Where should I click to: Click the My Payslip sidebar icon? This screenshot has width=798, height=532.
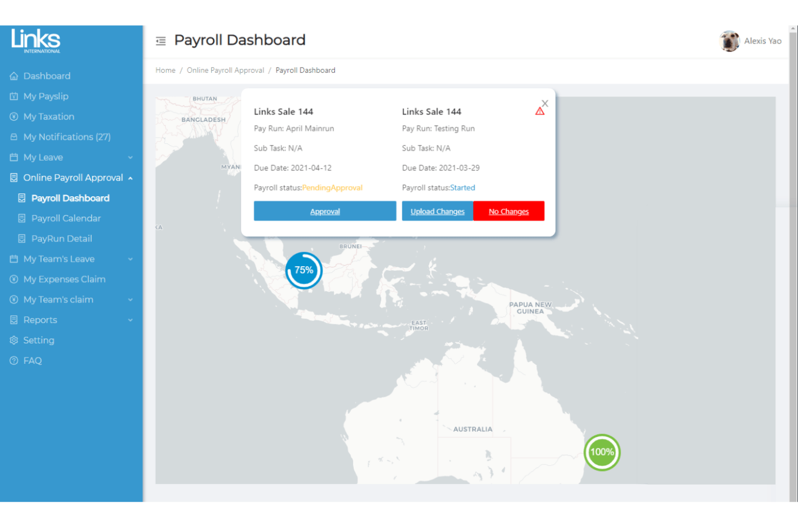tap(14, 96)
